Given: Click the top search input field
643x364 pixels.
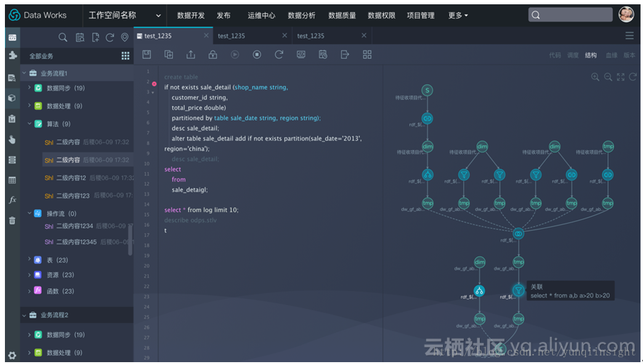Looking at the screenshot, I should tap(570, 15).
